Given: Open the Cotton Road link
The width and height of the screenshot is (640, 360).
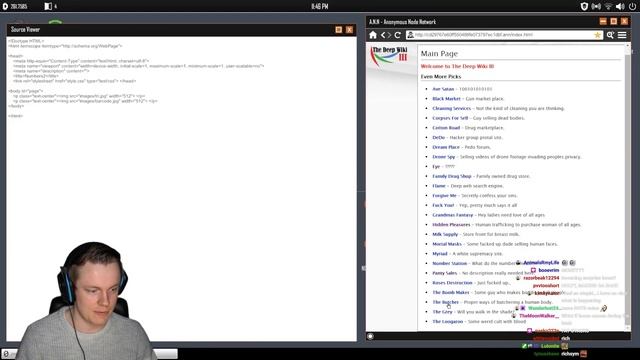Looking at the screenshot, I should 446,128.
